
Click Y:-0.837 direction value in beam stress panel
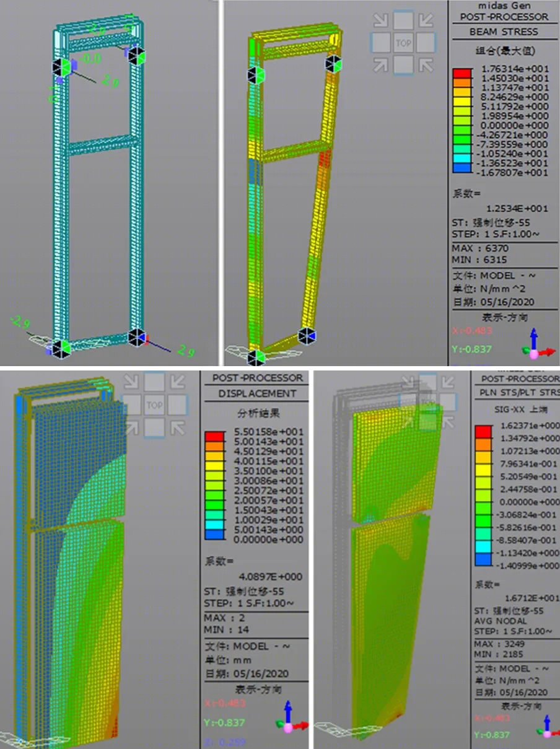click(x=473, y=349)
